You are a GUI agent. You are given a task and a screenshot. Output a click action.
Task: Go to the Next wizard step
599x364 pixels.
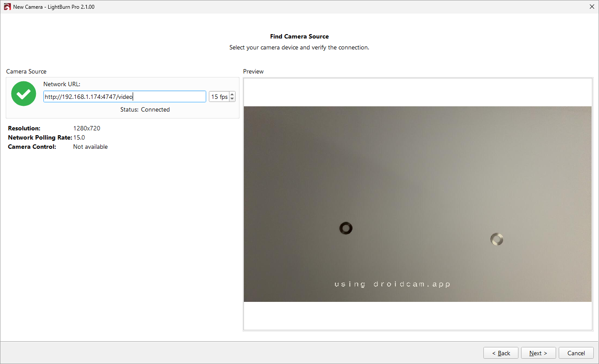click(x=539, y=353)
